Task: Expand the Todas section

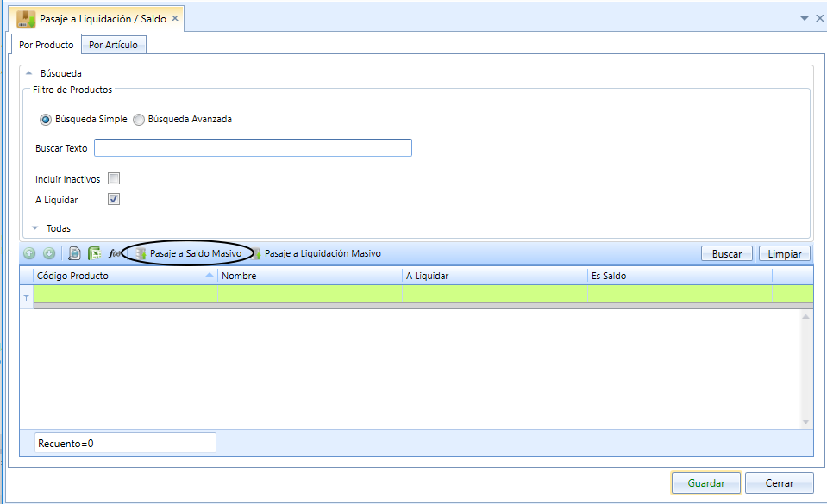Action: coord(35,228)
